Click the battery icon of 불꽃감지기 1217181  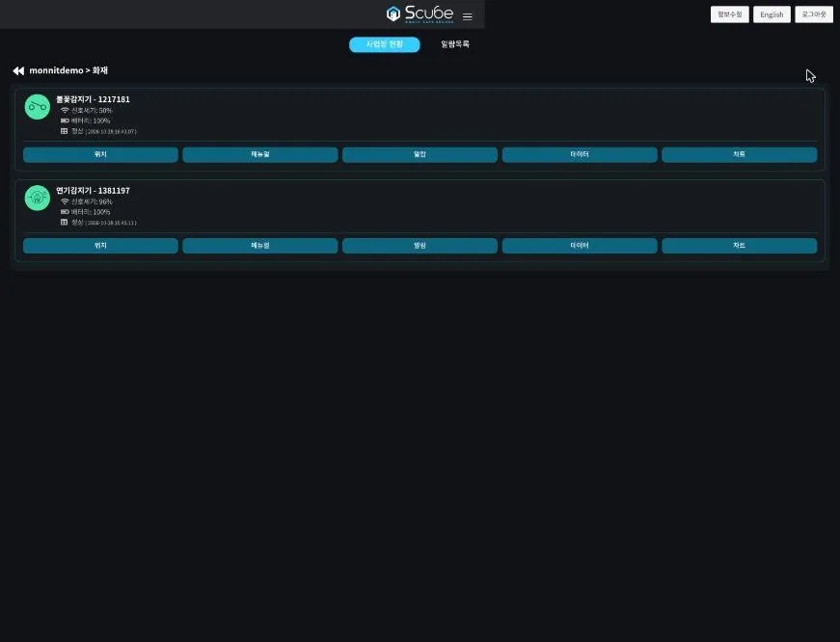pos(65,120)
